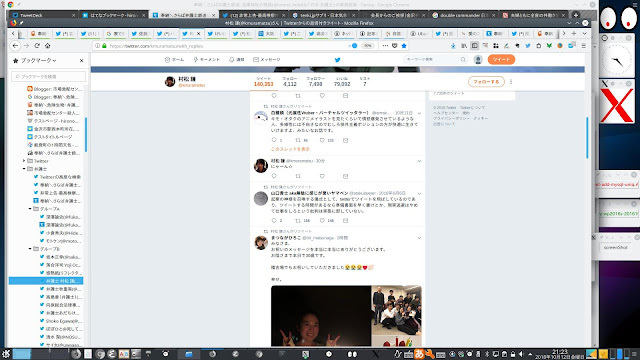Collapse the グループB bookmark folder
Viewport: 640px width, 360px height.
30,249
